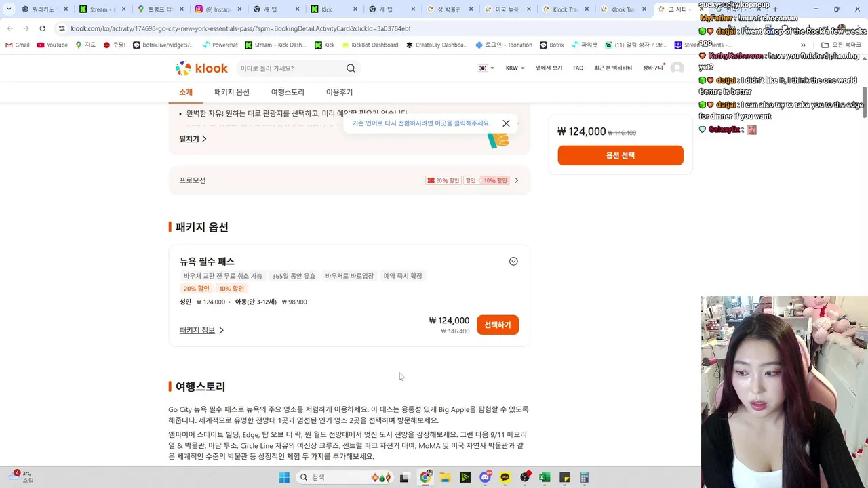Open the FAQ link

click(578, 68)
